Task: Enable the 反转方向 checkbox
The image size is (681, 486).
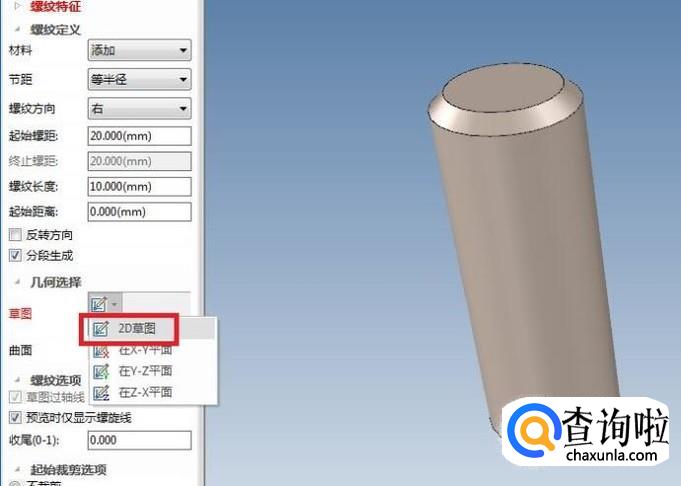Action: click(15, 235)
